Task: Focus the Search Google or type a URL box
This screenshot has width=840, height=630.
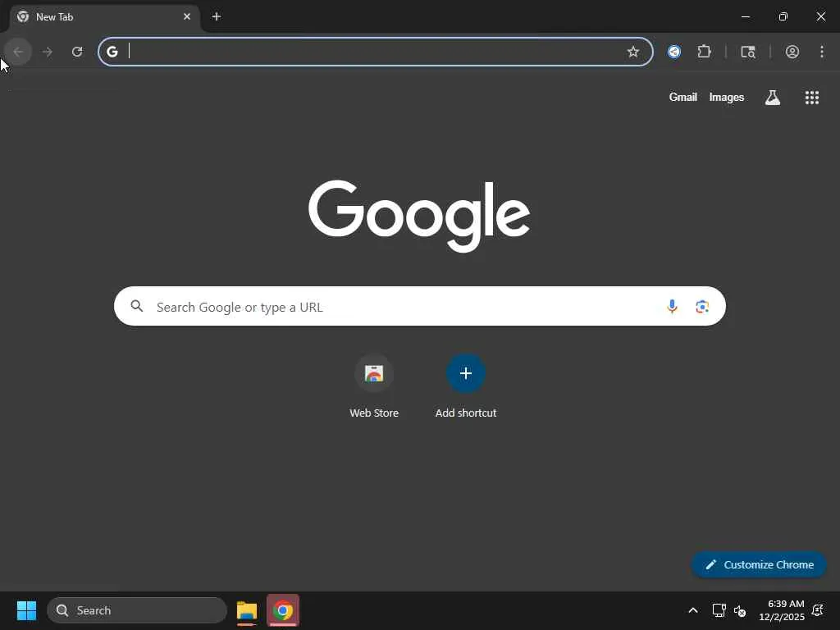Action: click(419, 306)
